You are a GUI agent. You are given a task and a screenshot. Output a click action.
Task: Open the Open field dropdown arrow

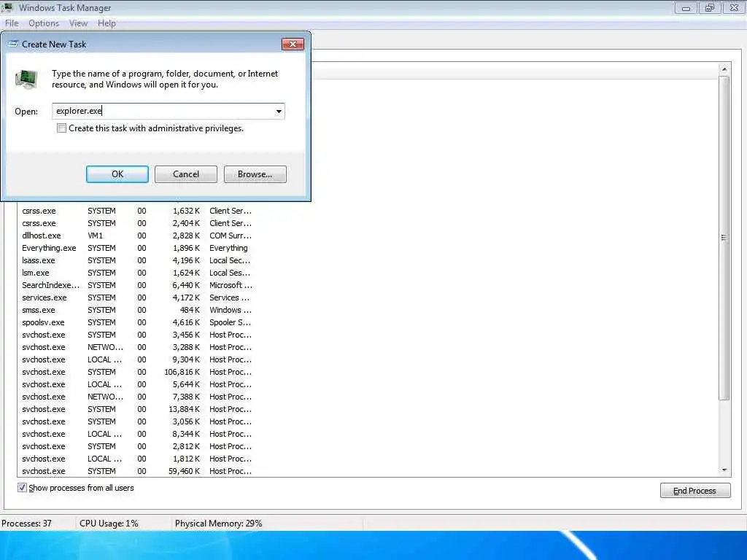tap(279, 112)
